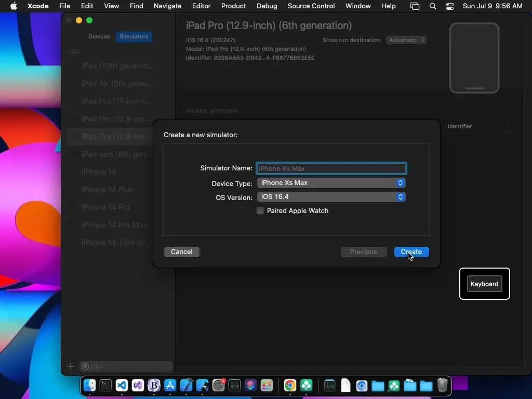Switch to the Devices tab
The height and width of the screenshot is (399, 532).
pyautogui.click(x=99, y=36)
